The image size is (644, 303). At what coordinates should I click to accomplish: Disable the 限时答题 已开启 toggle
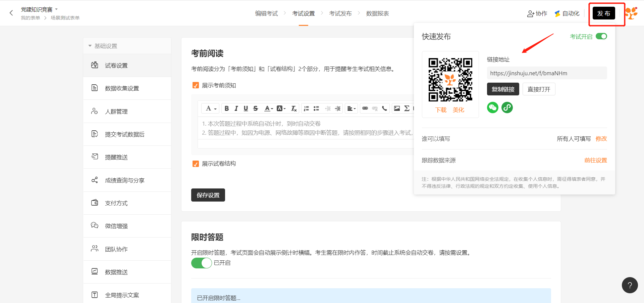tap(201, 263)
